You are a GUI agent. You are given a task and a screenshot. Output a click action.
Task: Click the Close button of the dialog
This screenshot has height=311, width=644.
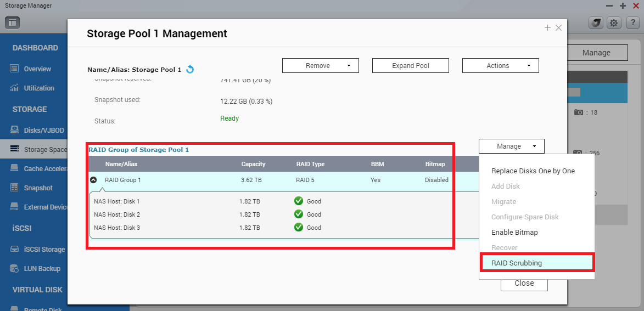[524, 284]
